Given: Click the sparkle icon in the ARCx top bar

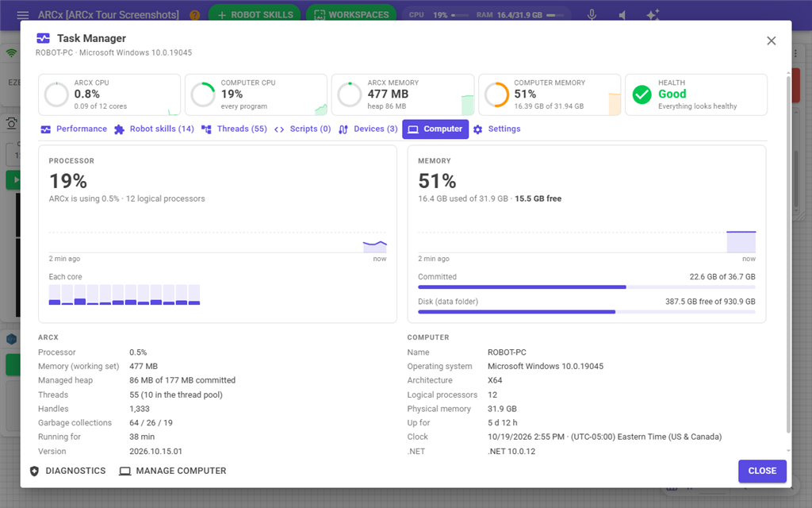Looking at the screenshot, I should 653,14.
